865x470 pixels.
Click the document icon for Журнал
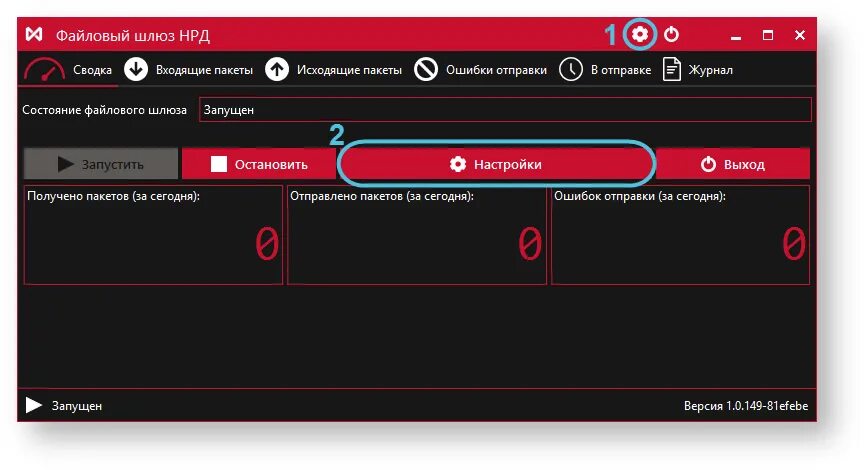(x=671, y=70)
